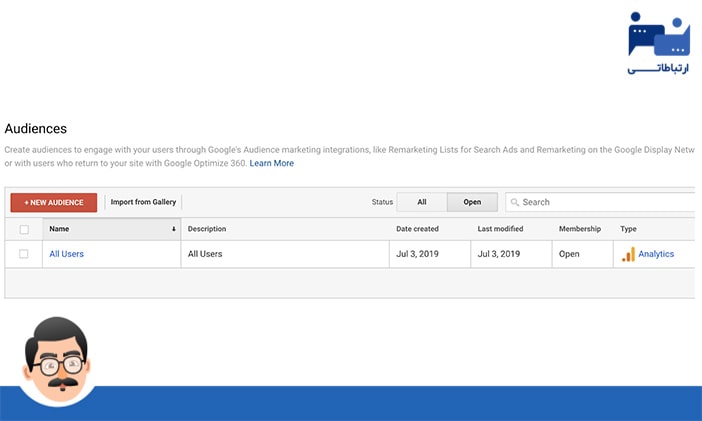Sort the table by Date created

click(417, 229)
